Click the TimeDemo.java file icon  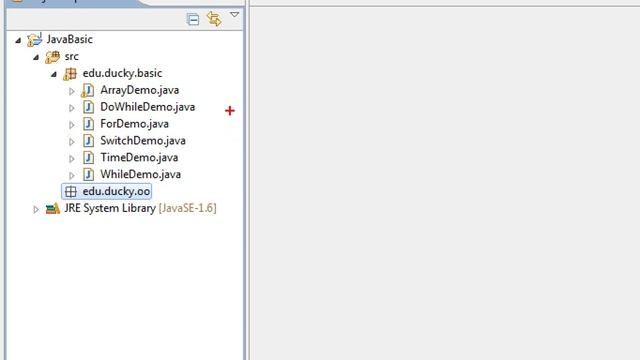point(88,158)
